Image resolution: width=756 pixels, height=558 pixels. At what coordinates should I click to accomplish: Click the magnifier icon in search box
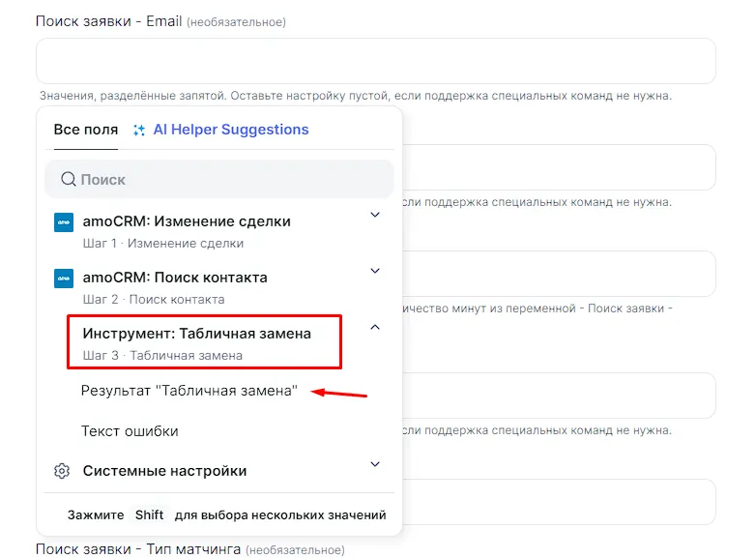point(68,180)
